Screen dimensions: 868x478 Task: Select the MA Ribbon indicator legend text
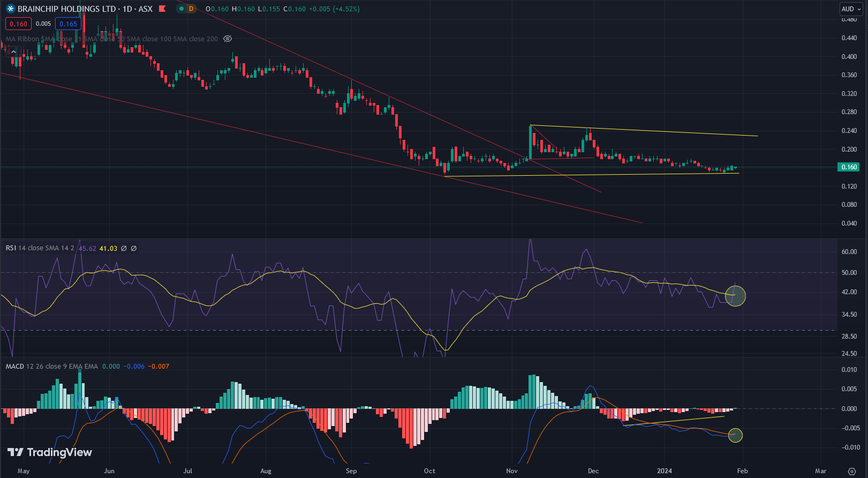[x=111, y=39]
